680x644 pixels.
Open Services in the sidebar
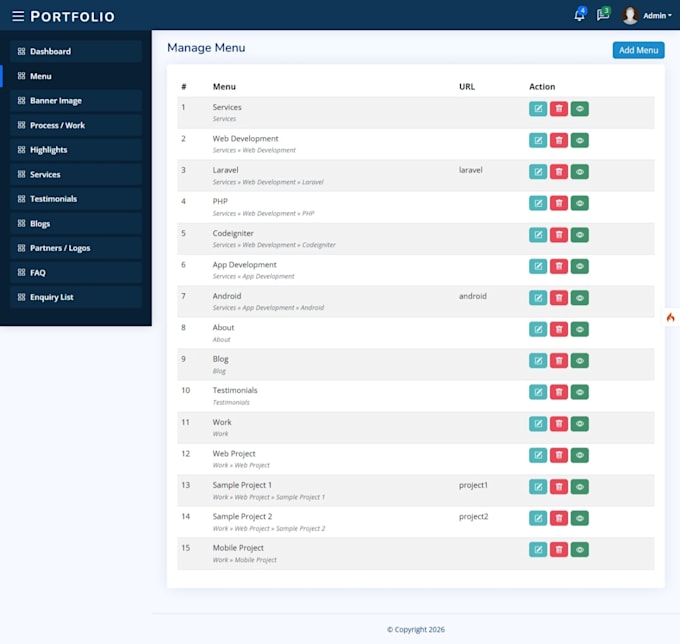click(x=76, y=174)
